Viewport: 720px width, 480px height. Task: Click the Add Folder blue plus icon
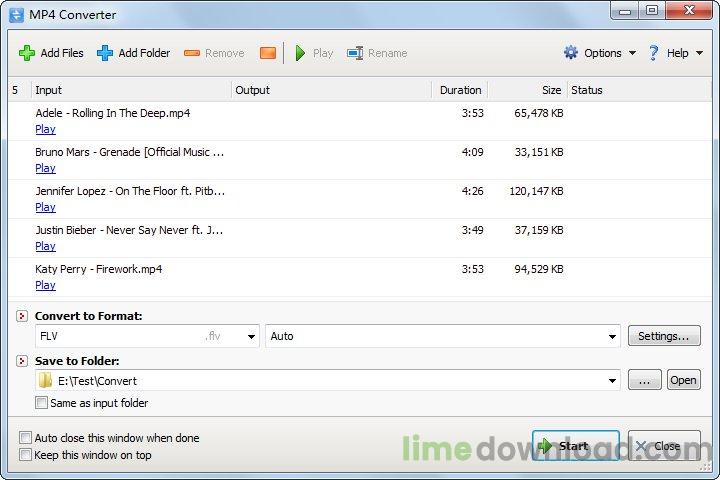tap(105, 53)
